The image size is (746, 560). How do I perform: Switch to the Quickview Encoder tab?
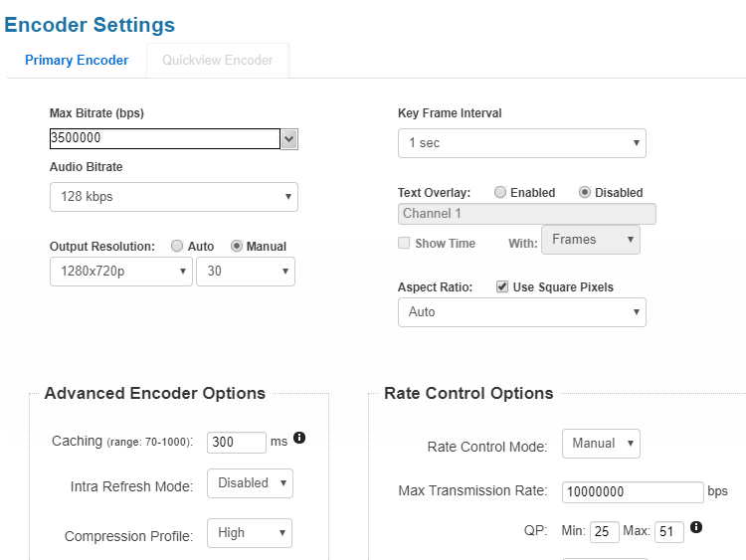coord(220,60)
